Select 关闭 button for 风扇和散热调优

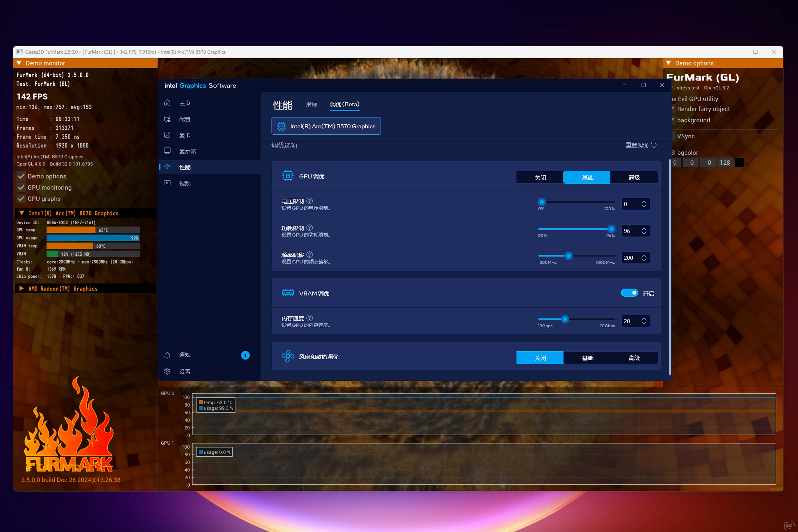540,358
